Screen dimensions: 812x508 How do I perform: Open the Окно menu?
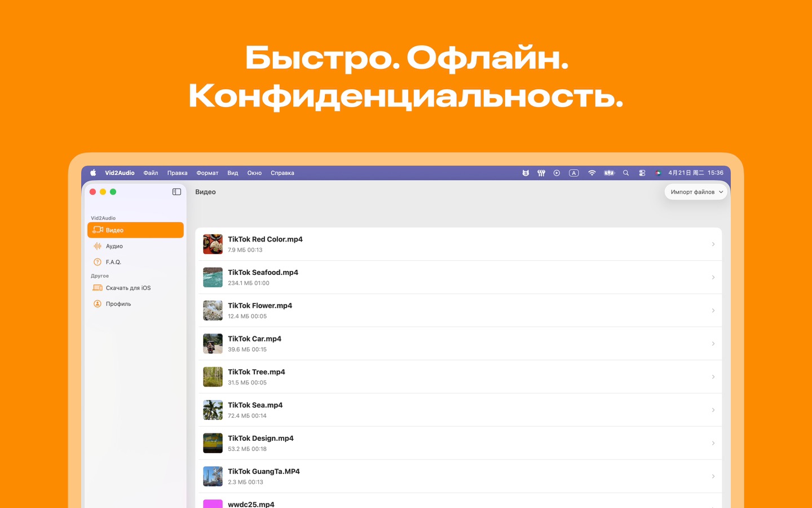click(x=254, y=173)
